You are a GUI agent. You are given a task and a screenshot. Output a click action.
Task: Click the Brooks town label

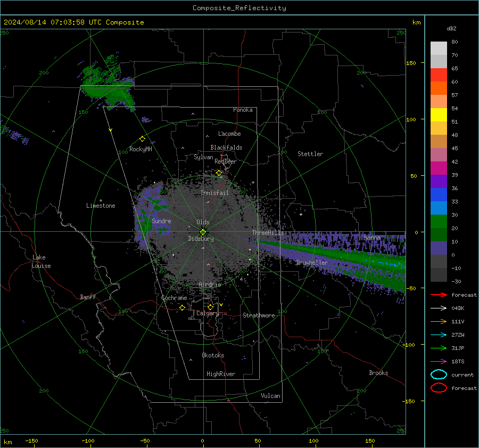pos(378,373)
